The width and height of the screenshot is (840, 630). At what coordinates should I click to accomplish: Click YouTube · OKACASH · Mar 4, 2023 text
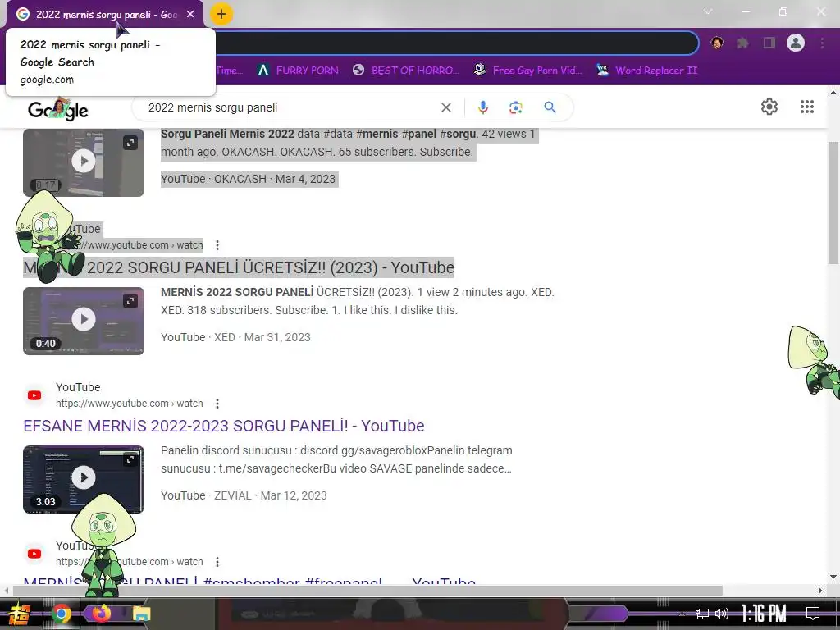(248, 179)
